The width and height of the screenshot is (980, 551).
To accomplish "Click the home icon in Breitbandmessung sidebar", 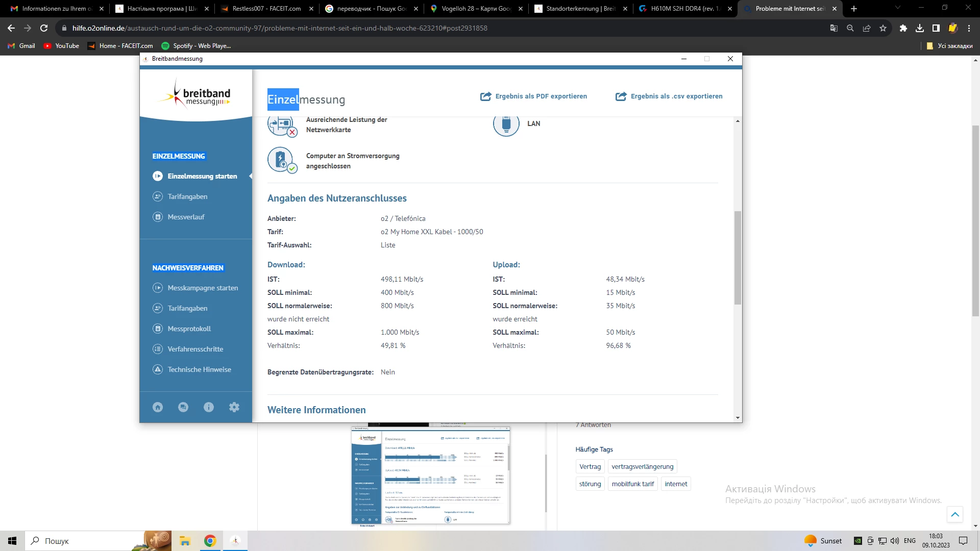I will [158, 407].
